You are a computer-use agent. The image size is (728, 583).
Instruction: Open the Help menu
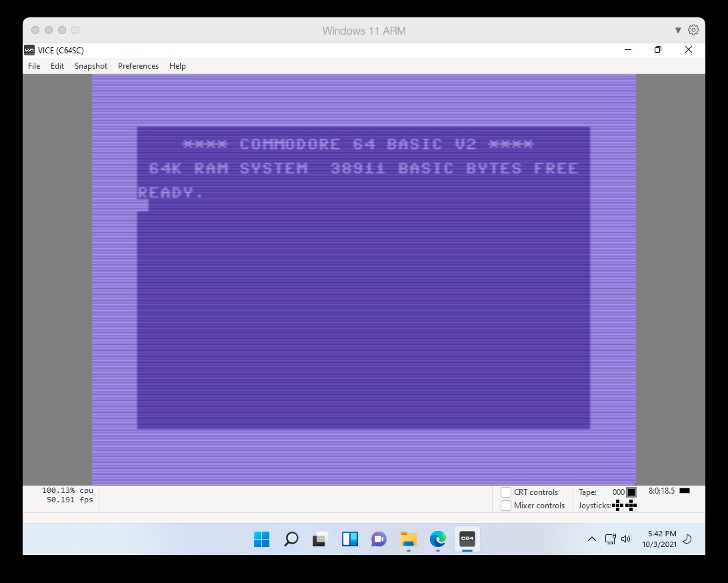[x=177, y=66]
